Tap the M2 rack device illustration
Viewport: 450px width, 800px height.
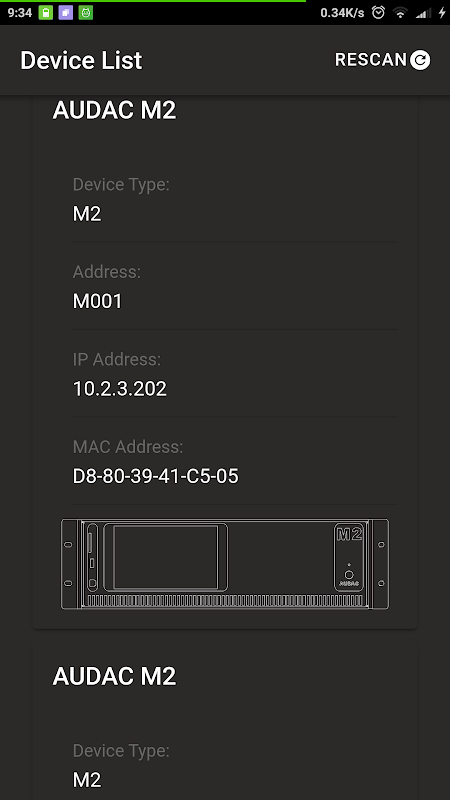tap(225, 564)
